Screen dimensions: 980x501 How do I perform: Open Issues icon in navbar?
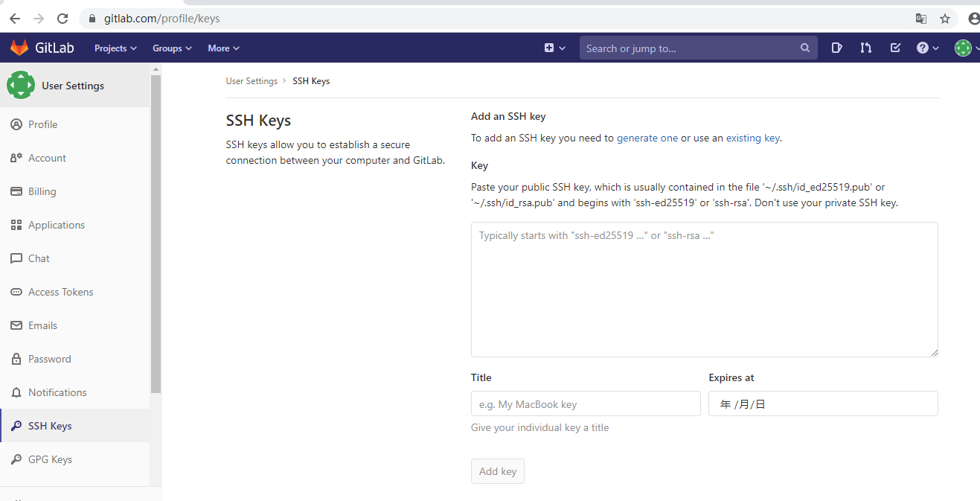[836, 48]
